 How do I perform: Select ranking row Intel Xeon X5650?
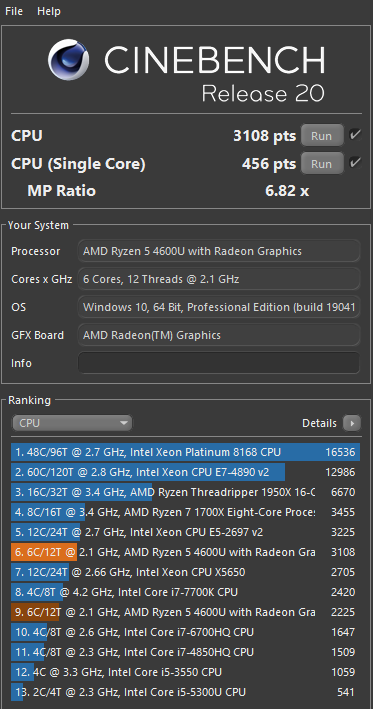[x=185, y=572]
